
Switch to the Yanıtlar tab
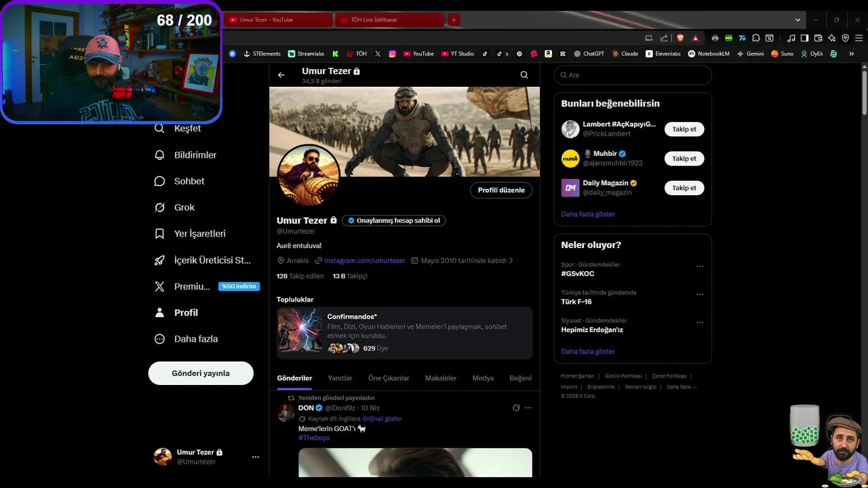click(340, 378)
